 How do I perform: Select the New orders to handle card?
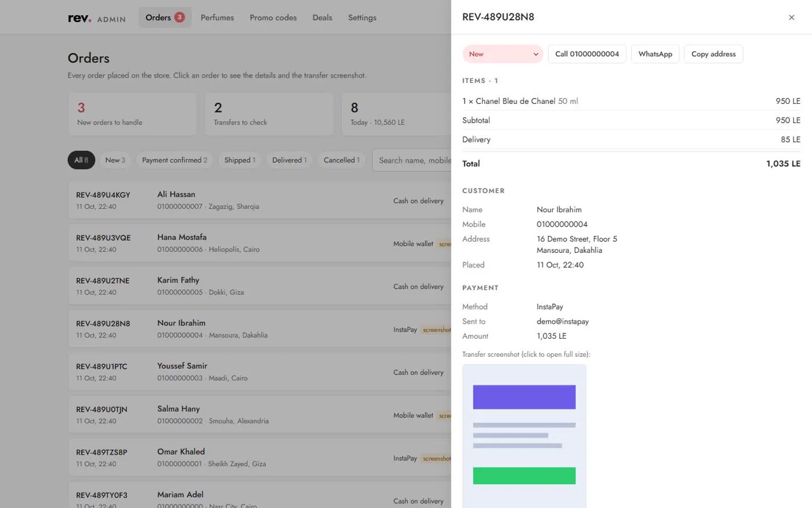(x=132, y=114)
